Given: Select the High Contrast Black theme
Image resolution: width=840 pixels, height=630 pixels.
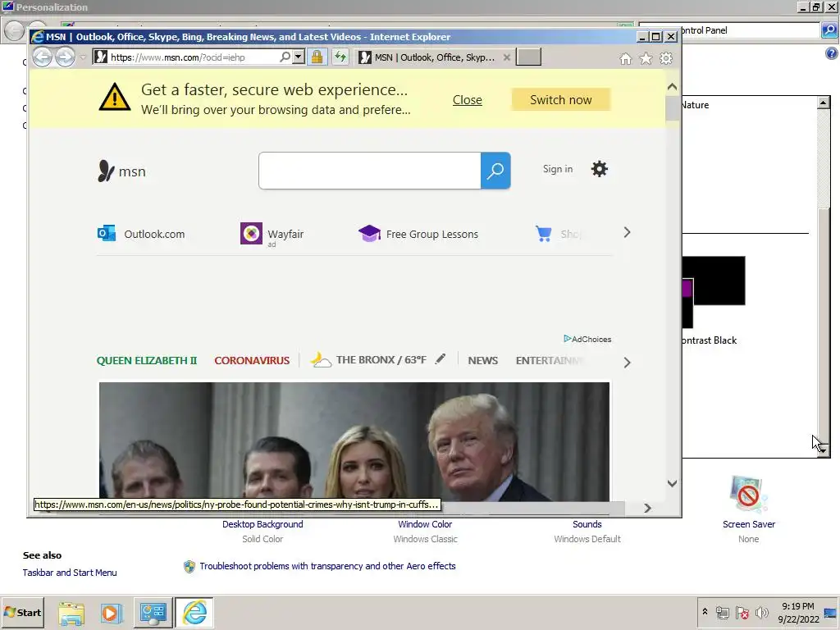Looking at the screenshot, I should point(714,300).
